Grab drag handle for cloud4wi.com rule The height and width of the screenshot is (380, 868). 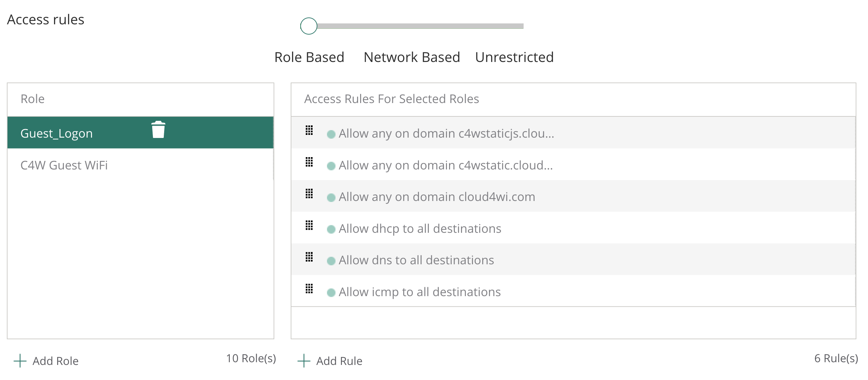309,193
